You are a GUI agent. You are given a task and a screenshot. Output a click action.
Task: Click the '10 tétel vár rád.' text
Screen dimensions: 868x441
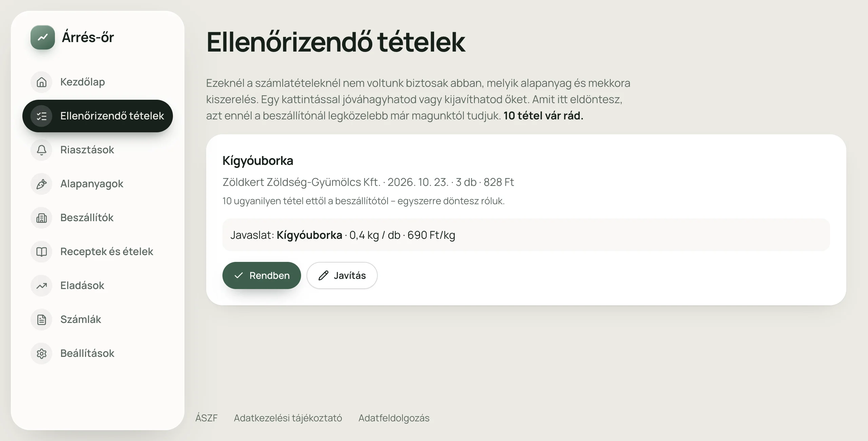(544, 116)
